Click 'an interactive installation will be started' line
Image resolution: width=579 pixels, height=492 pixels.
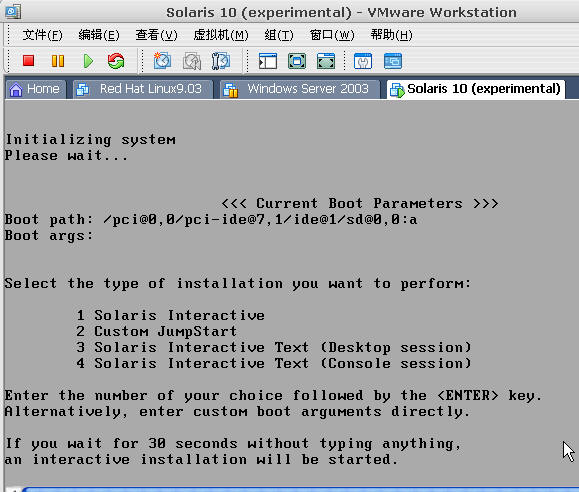tap(202, 459)
